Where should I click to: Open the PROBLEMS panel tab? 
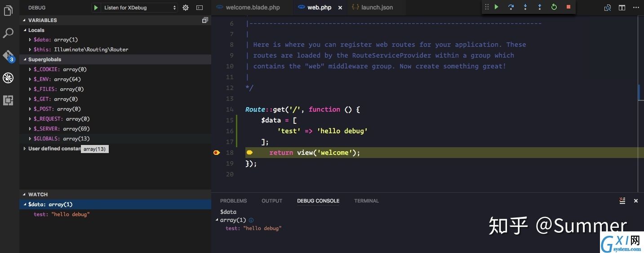pos(233,201)
